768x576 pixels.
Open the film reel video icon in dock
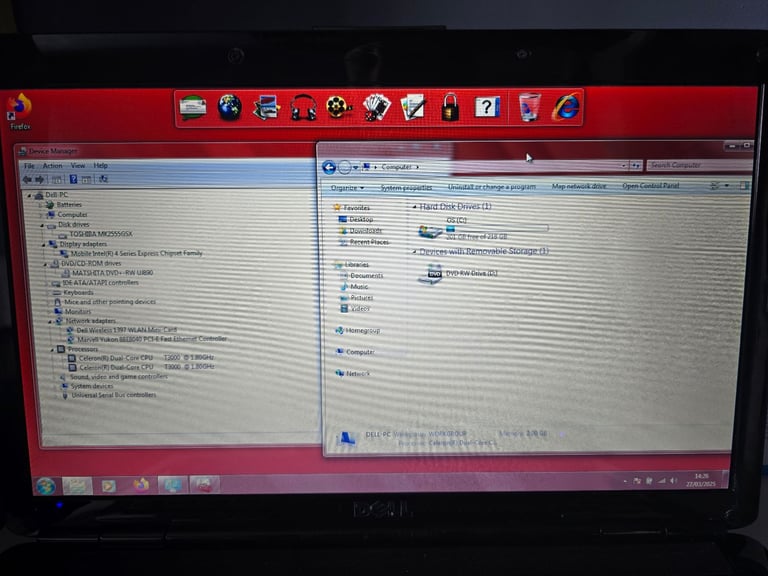pos(339,107)
